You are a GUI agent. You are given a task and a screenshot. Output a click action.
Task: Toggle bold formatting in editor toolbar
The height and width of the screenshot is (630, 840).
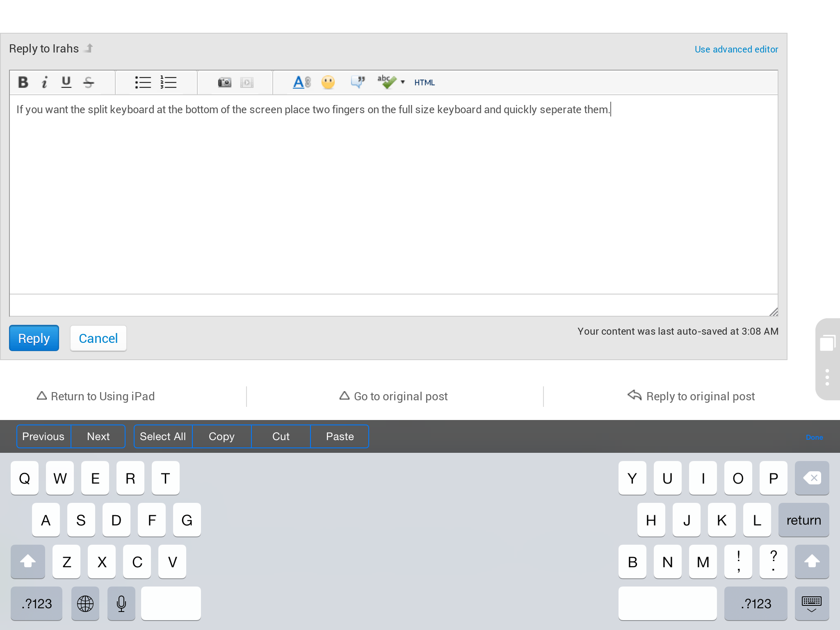23,82
